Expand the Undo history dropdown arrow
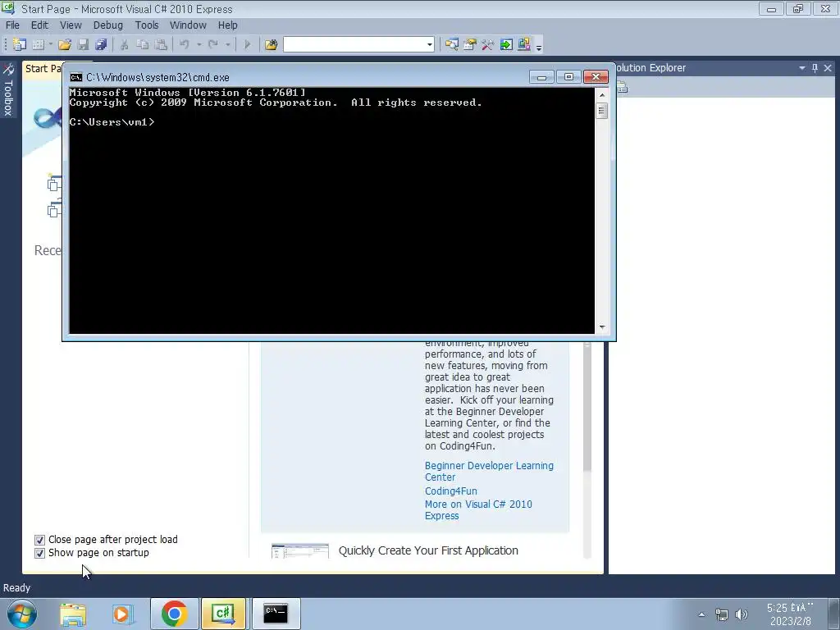The height and width of the screenshot is (630, 840). [x=199, y=44]
